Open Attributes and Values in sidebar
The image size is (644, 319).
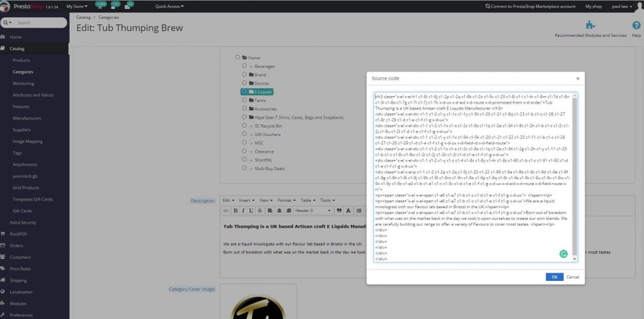[x=33, y=95]
